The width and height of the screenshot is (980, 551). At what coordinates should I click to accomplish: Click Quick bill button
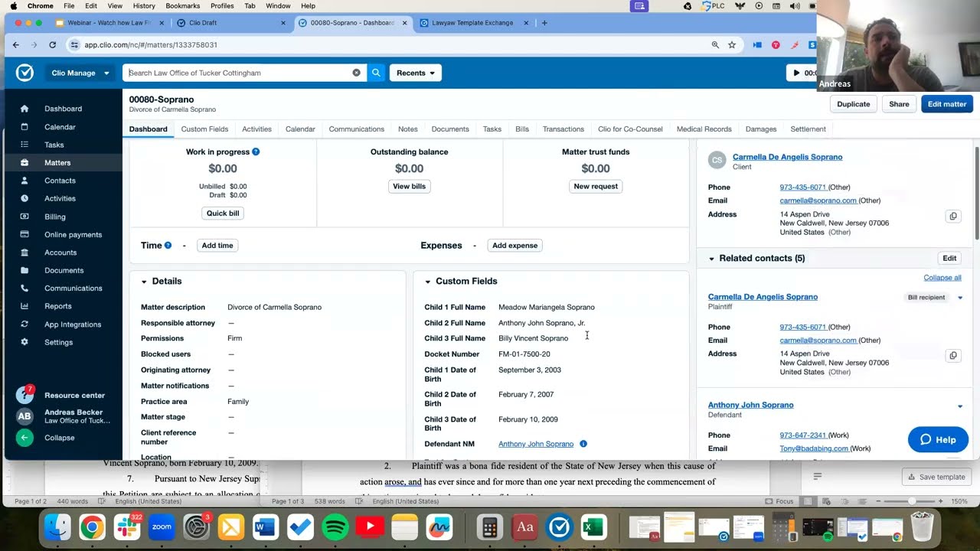click(x=223, y=214)
